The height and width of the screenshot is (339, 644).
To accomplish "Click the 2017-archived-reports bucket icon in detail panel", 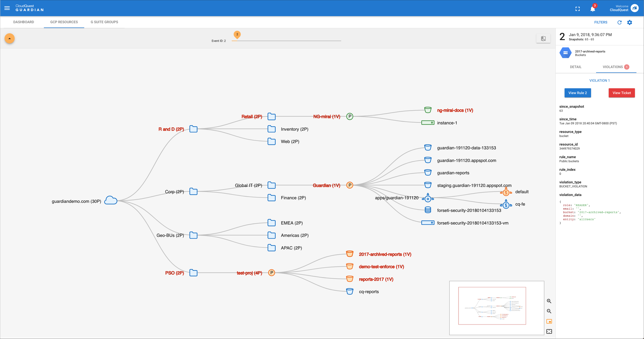I will (x=566, y=53).
